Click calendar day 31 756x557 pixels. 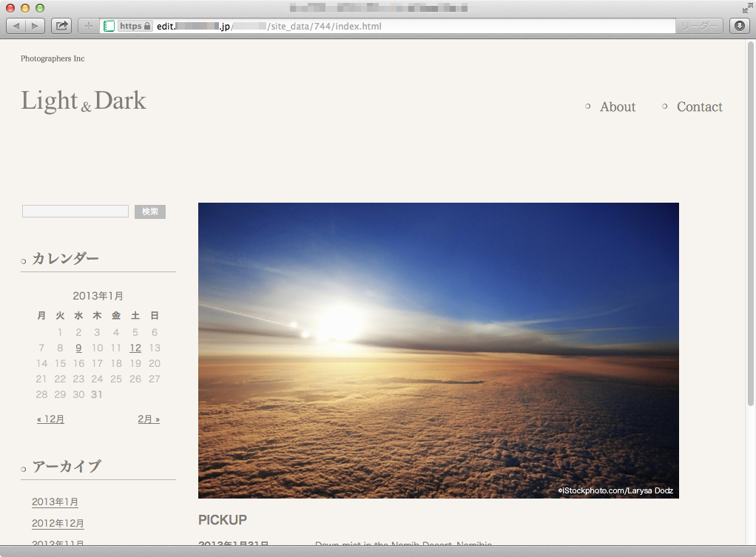(x=96, y=394)
